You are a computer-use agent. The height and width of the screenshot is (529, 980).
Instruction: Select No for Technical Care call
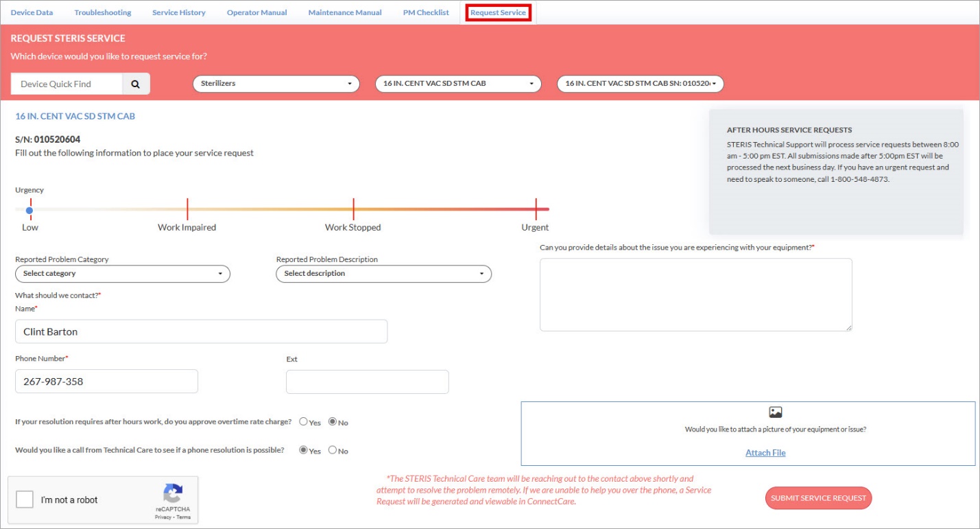(333, 451)
